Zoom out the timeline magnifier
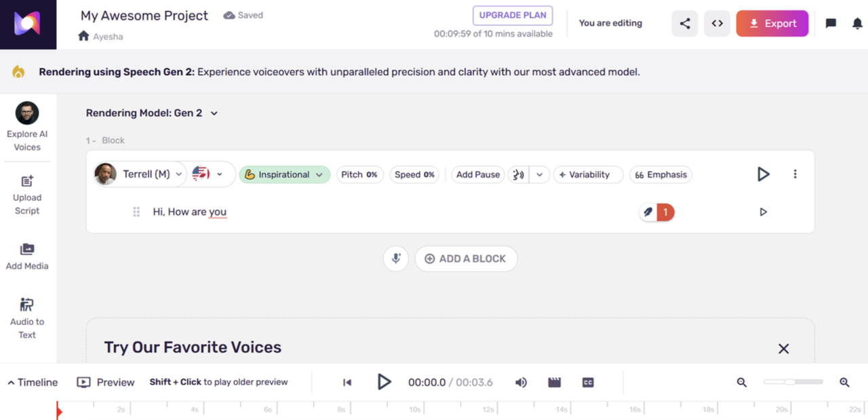This screenshot has width=868, height=420. (742, 383)
